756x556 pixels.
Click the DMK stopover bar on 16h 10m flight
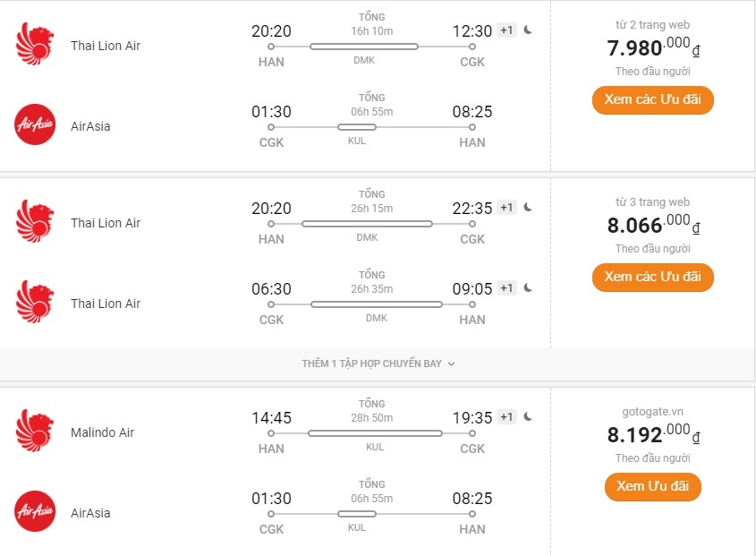[363, 46]
